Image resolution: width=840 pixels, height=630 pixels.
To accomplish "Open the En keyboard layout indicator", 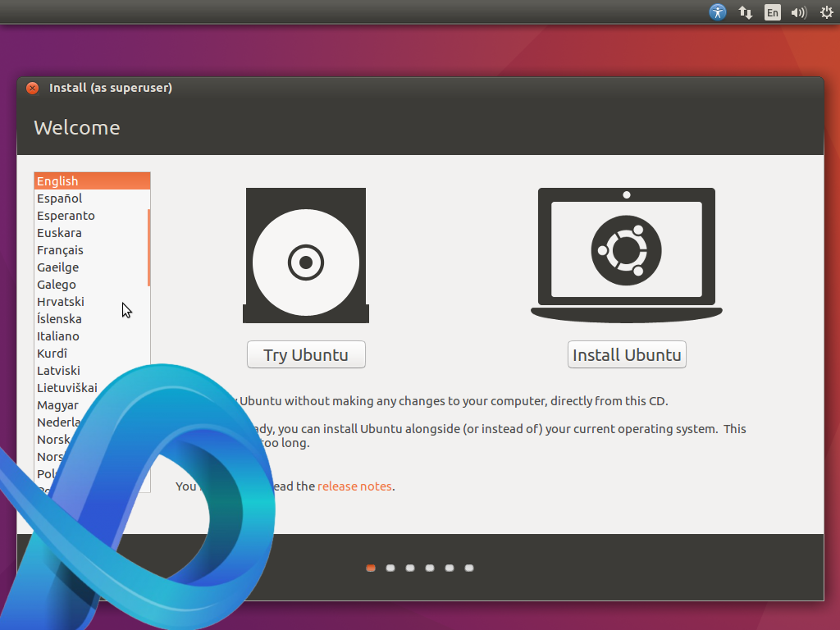I will (x=772, y=12).
